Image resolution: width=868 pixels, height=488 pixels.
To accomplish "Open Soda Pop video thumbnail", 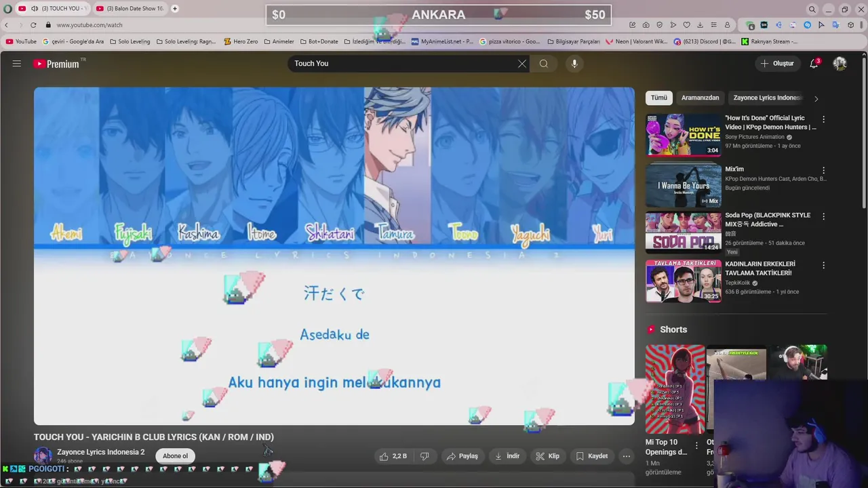I will click(x=684, y=233).
